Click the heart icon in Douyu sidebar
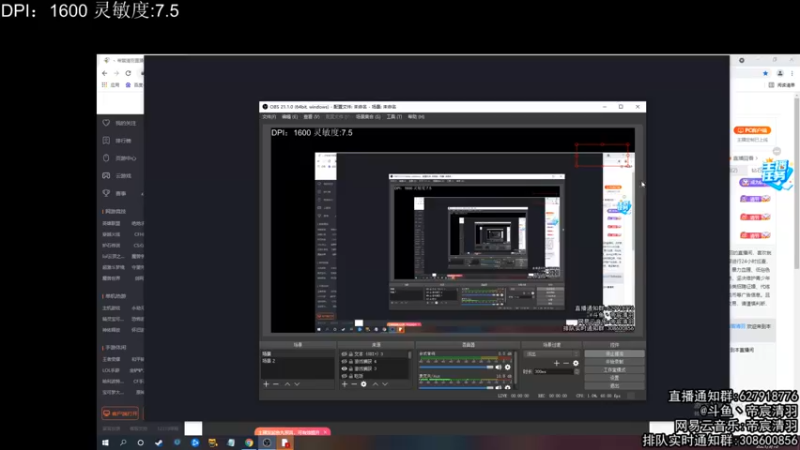800x450 pixels. click(106, 123)
